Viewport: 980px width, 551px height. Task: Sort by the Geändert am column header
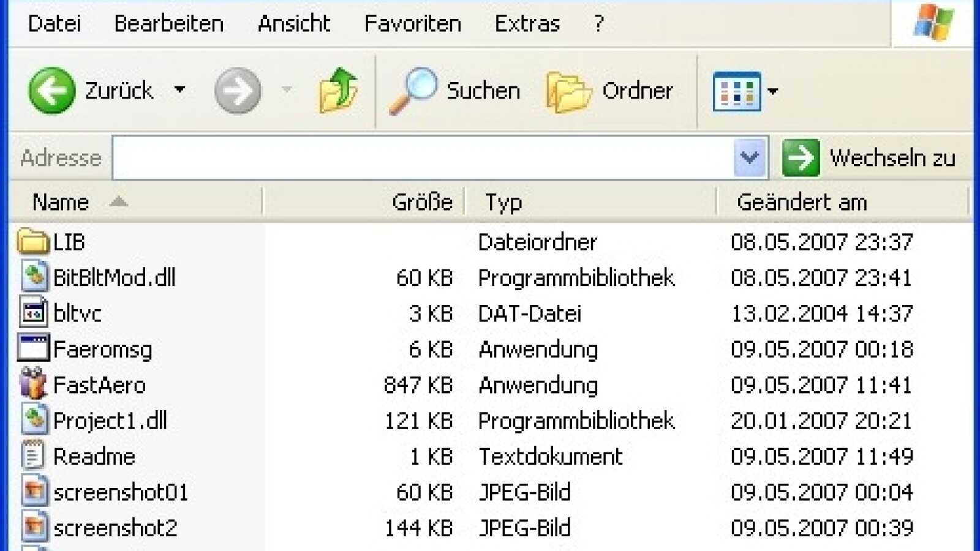tap(801, 202)
